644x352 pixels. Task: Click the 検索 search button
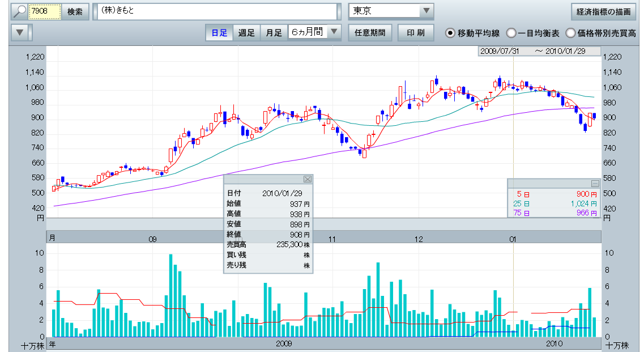(x=75, y=11)
